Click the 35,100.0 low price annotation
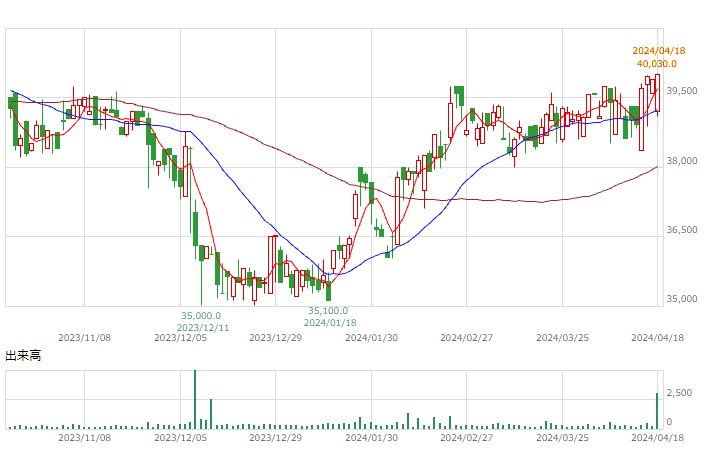This screenshot has height=450, width=705. pyautogui.click(x=328, y=311)
